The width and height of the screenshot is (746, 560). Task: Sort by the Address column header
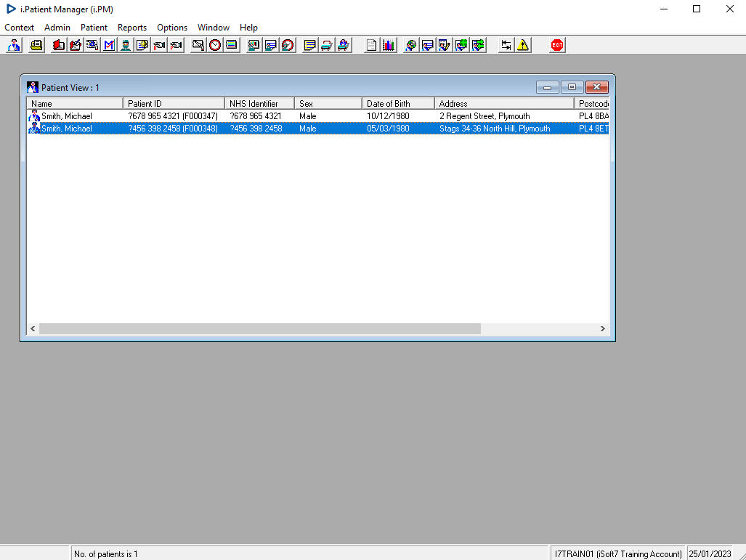click(x=504, y=103)
